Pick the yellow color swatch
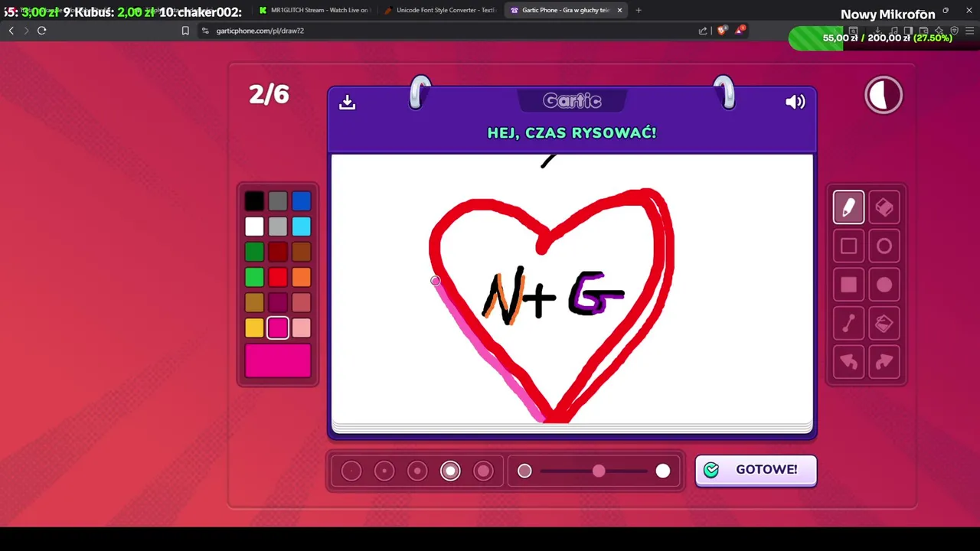The image size is (980, 551). click(x=254, y=328)
